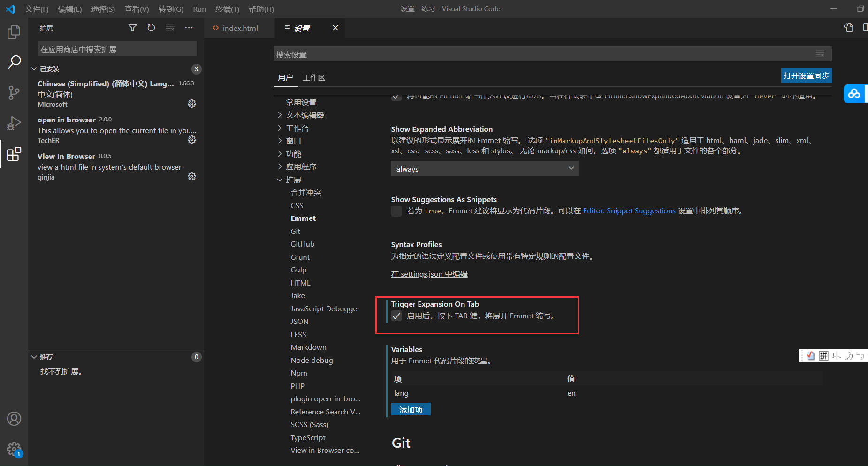Click the filter extensions funnel icon
Screen dimensions: 868x466
click(133, 28)
